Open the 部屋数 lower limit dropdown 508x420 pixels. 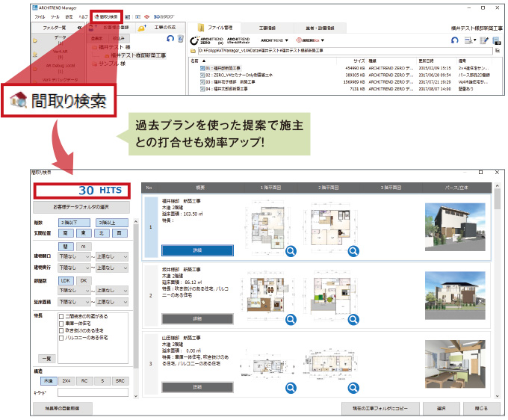tap(74, 291)
